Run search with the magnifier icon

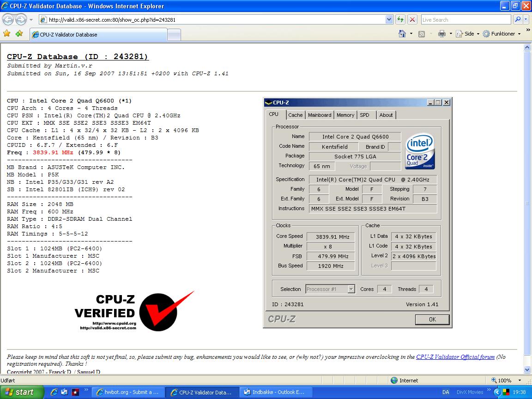(517, 20)
